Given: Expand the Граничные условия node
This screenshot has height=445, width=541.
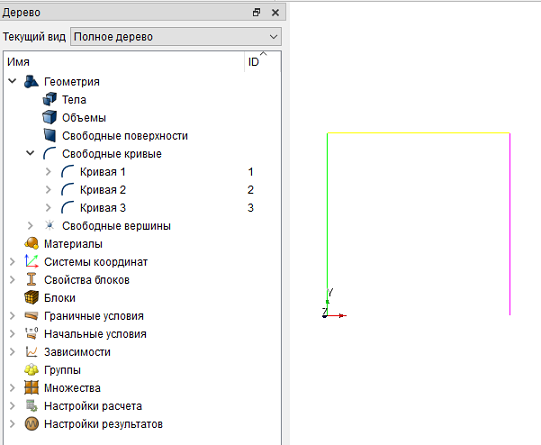Looking at the screenshot, I should (12, 316).
